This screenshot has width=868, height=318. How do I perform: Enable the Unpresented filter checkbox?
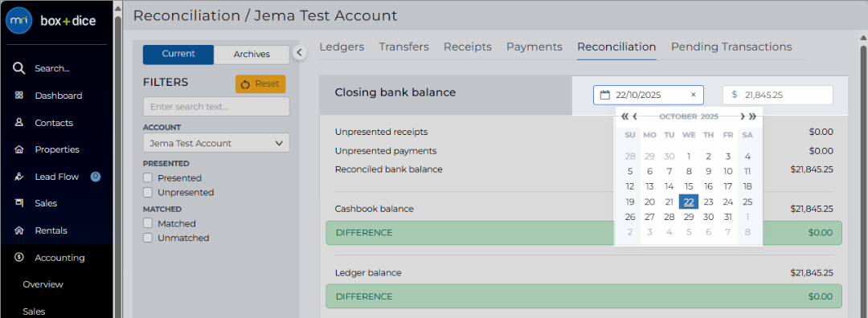click(x=148, y=193)
